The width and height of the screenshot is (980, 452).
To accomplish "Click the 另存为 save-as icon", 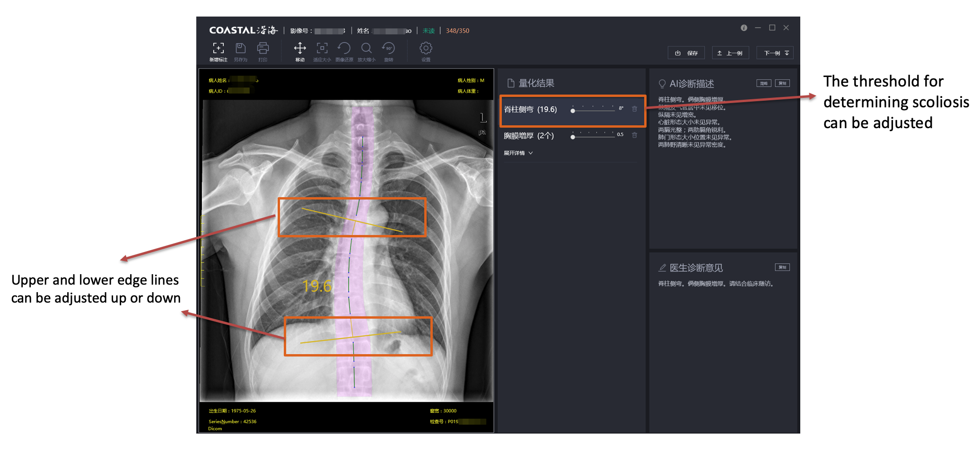I will (x=240, y=48).
